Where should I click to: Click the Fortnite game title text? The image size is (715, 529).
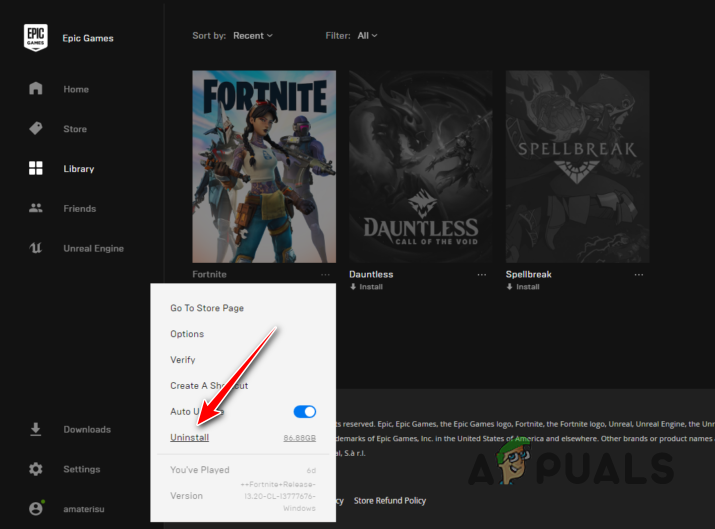[x=209, y=274]
